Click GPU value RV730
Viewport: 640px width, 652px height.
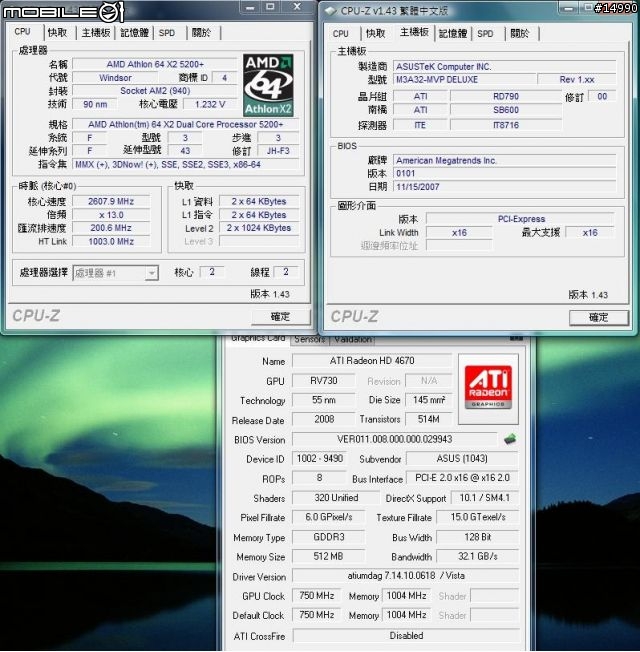324,380
